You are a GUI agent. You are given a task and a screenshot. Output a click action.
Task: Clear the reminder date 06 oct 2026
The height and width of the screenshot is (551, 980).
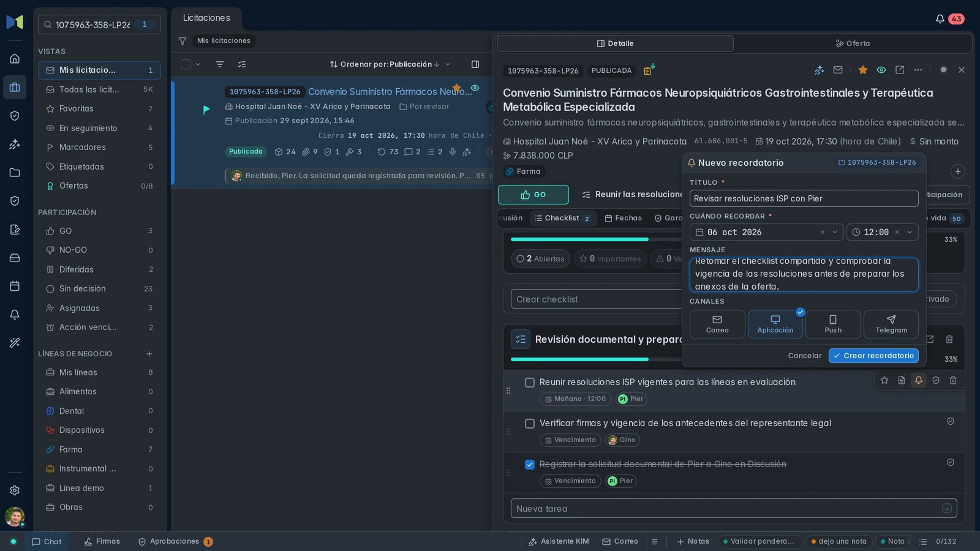click(823, 232)
